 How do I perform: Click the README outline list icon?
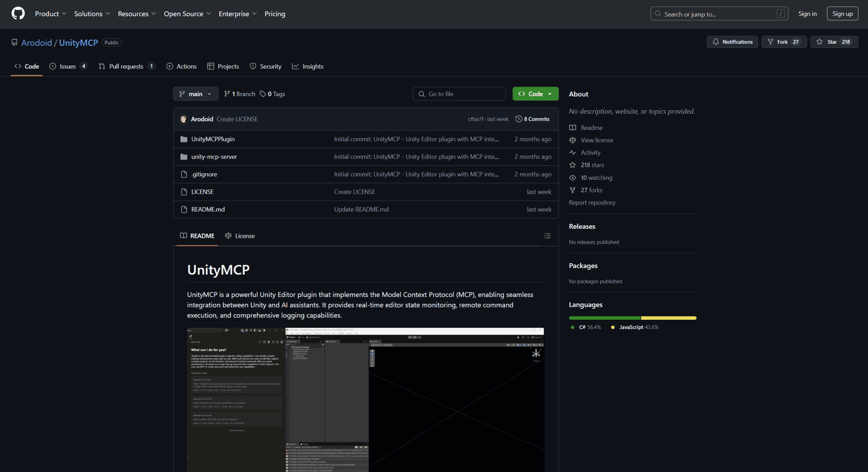tap(547, 236)
